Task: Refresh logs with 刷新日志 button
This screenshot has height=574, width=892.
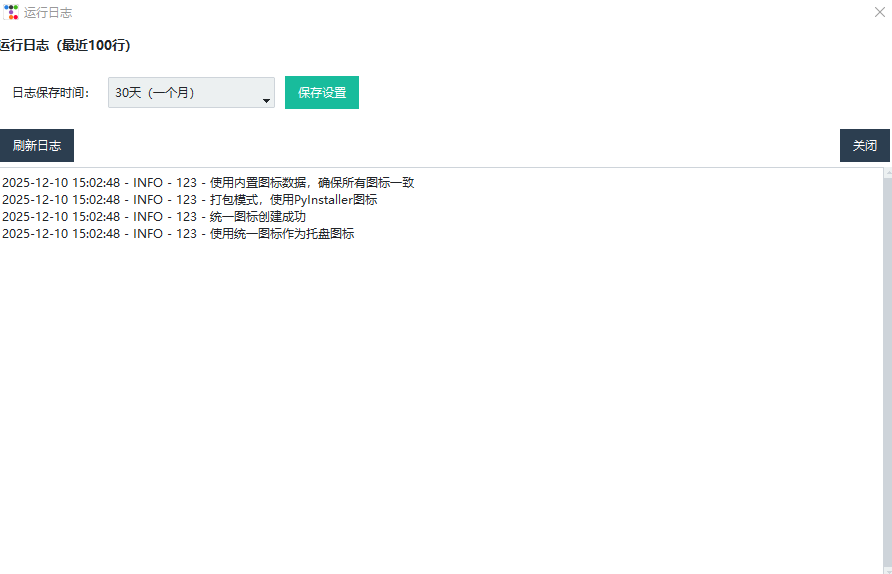Action: [37, 145]
